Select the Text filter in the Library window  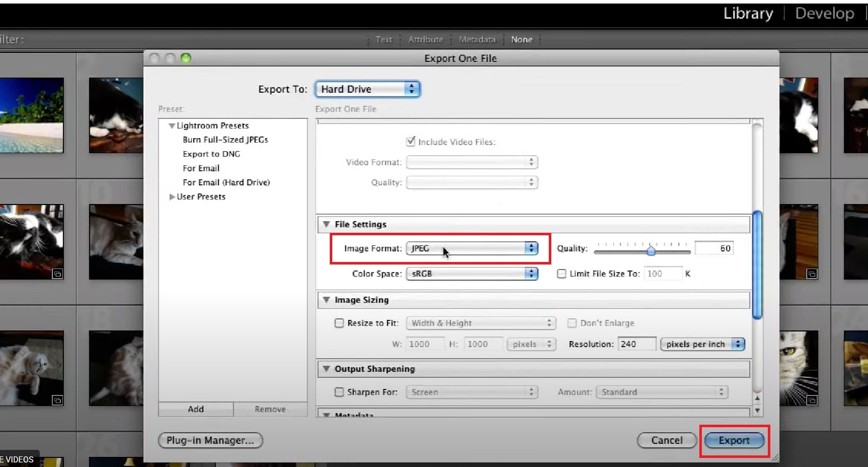[384, 40]
